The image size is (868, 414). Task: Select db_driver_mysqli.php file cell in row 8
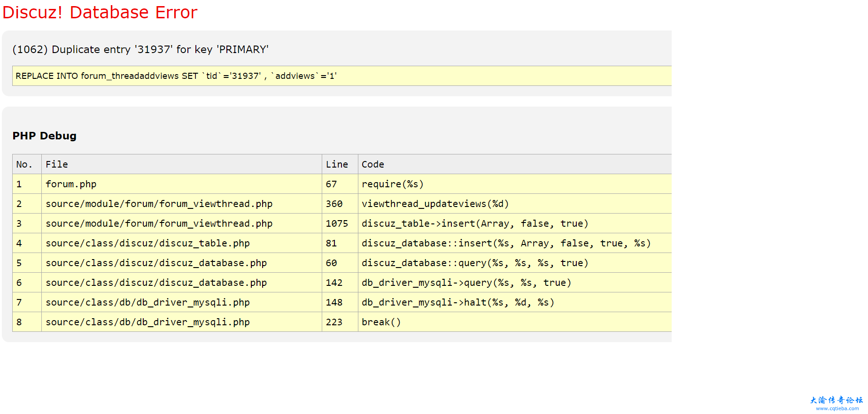(182, 322)
